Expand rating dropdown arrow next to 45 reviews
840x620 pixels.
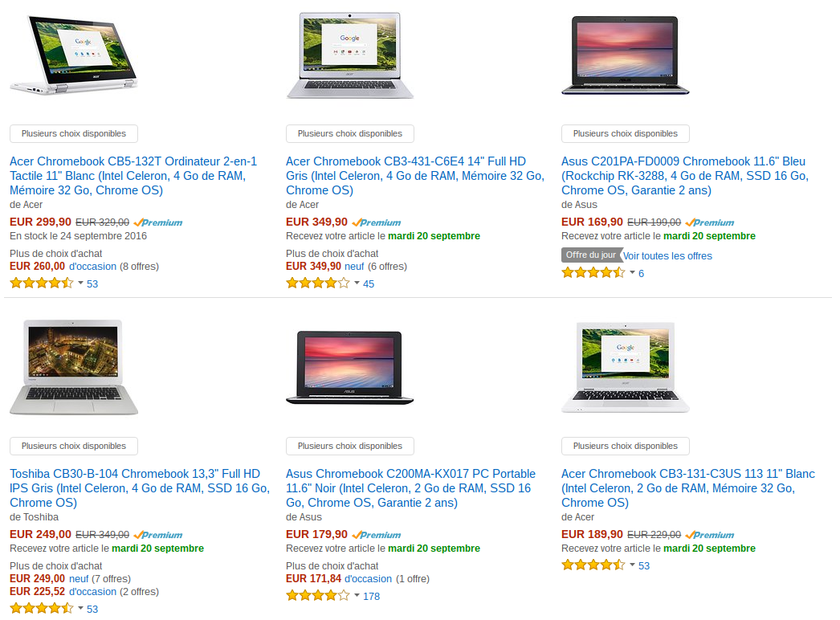(357, 283)
